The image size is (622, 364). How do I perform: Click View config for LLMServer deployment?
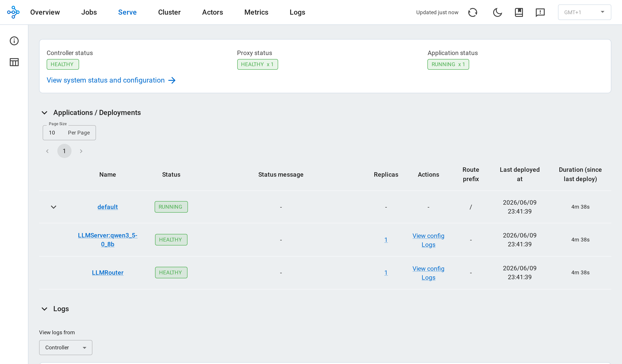[428, 236]
